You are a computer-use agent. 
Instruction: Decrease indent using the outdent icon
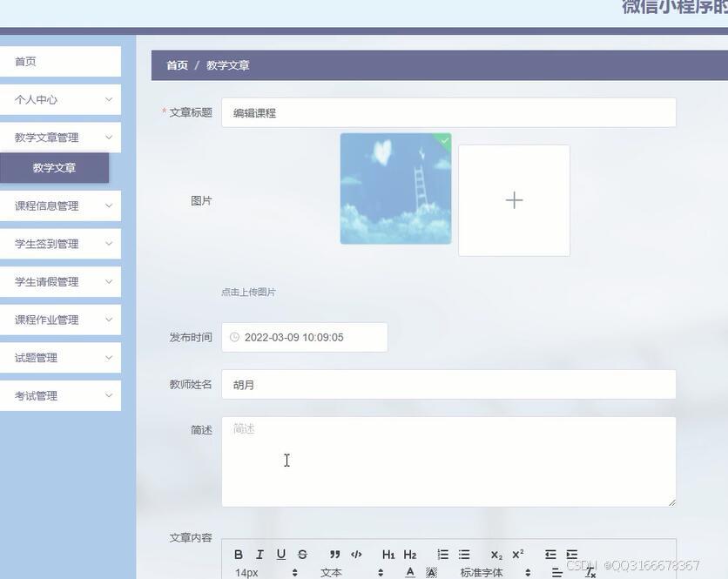(550, 554)
